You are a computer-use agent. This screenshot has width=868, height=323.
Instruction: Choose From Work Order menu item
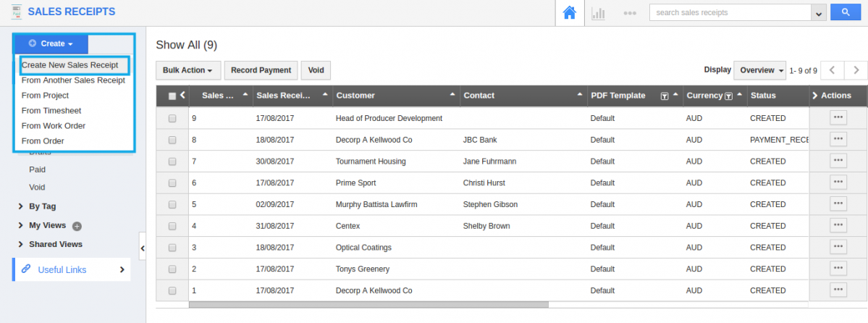point(54,126)
